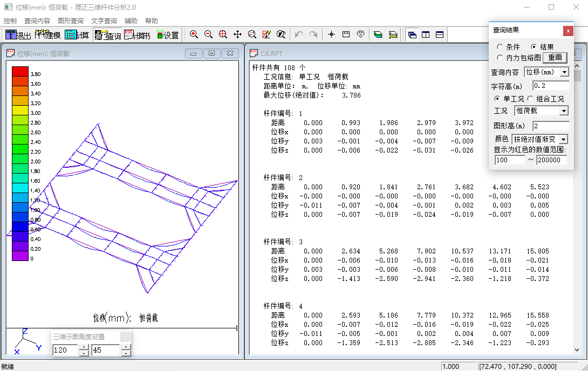
Task: Click the magenta legend swatch labeled 0
Action: coord(20,256)
